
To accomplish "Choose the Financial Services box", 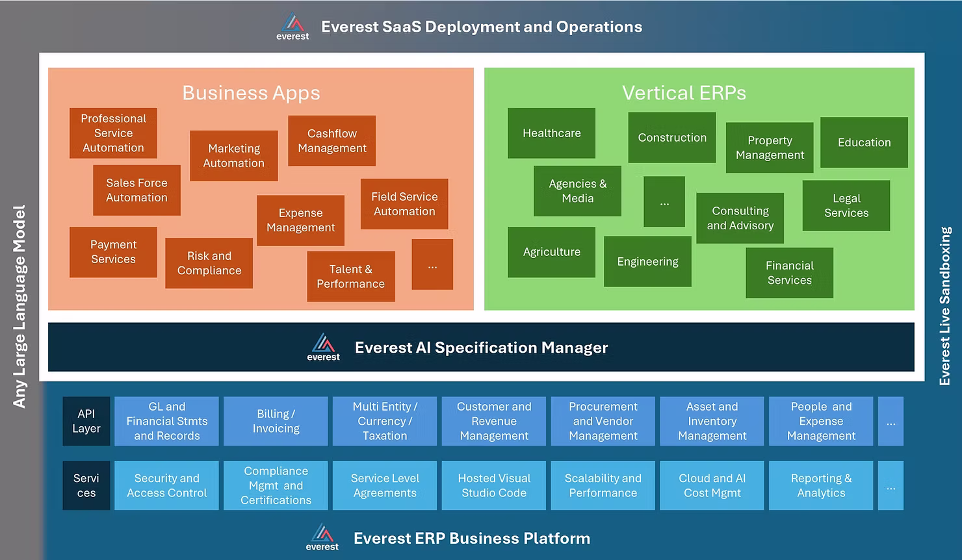I will (x=790, y=273).
